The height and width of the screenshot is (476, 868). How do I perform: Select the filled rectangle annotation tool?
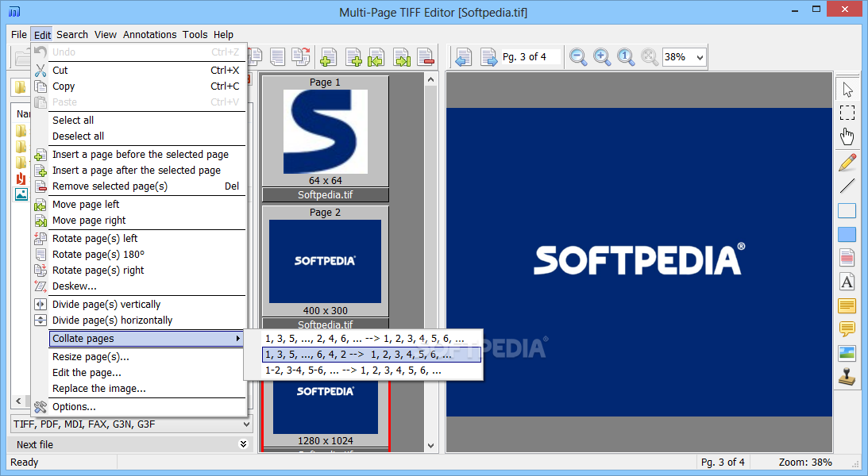847,234
